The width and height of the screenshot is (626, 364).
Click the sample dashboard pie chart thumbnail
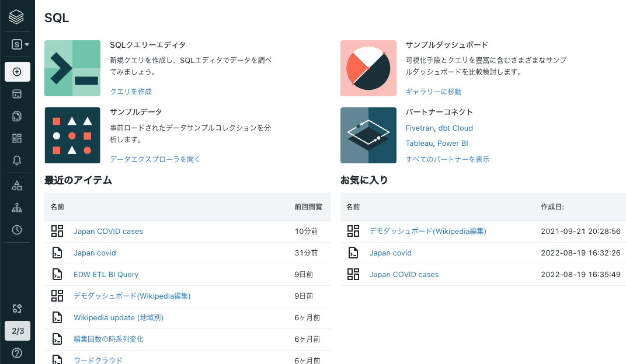pyautogui.click(x=368, y=68)
